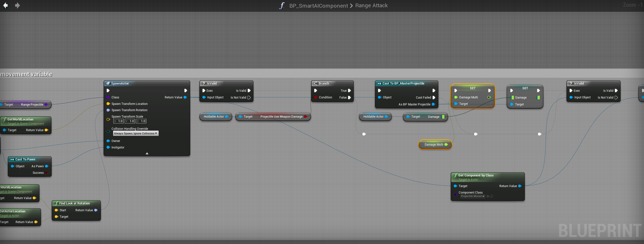This screenshot has width=644, height=244.
Task: Click the forward navigation arrow
Action: pos(17,5)
